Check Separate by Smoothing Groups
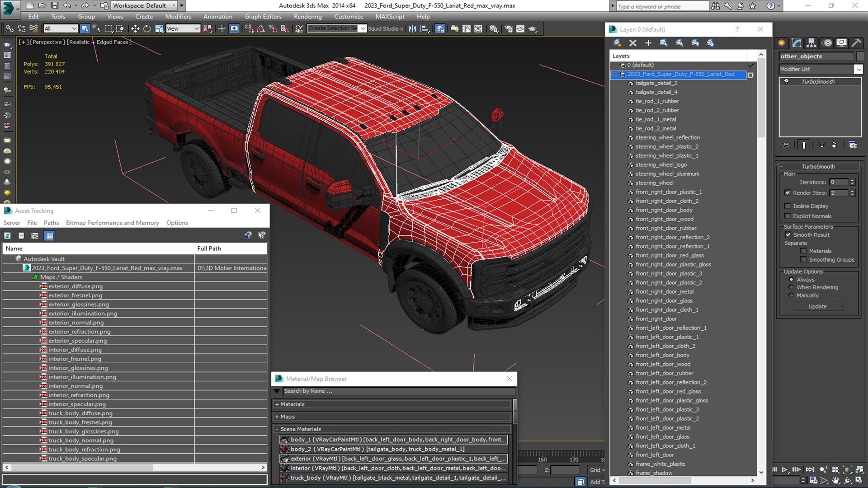The height and width of the screenshot is (488, 868). 803,259
